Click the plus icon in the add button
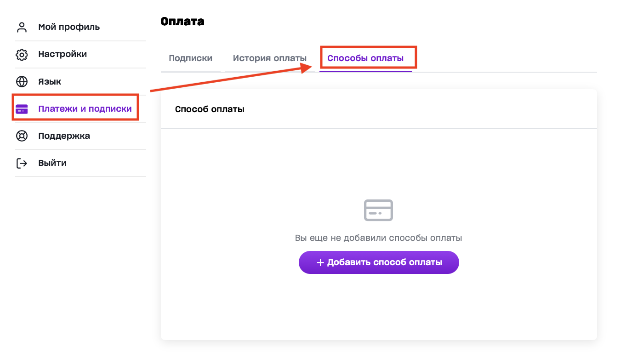The height and width of the screenshot is (364, 626). tap(320, 262)
